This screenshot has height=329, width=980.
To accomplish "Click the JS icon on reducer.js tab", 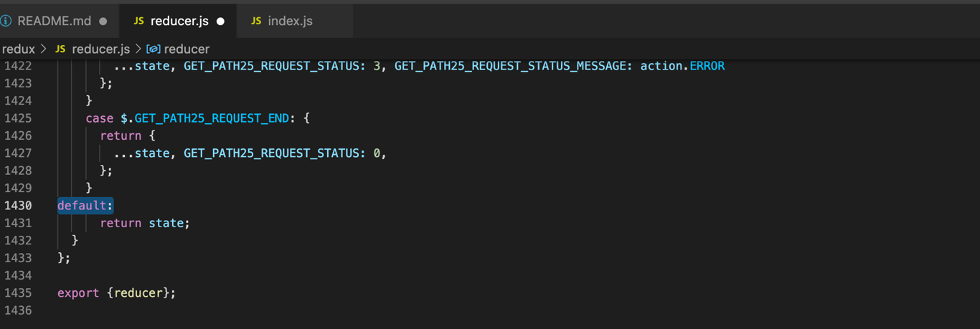I will point(138,21).
